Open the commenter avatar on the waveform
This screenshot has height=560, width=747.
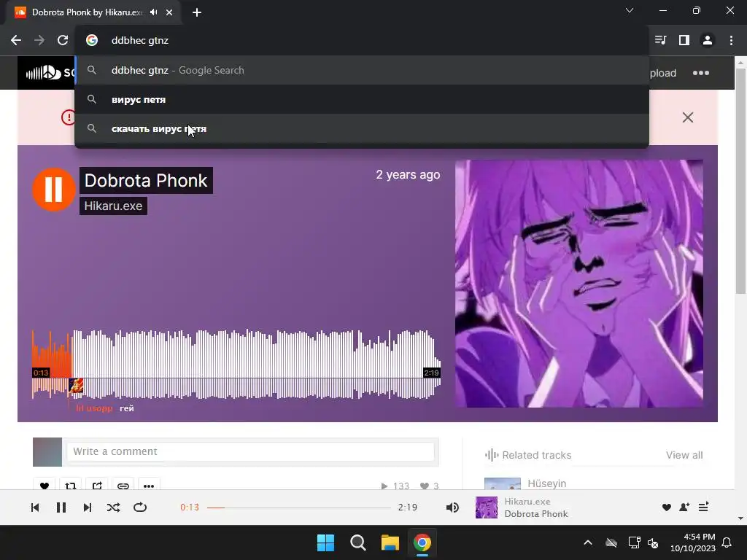click(x=76, y=386)
